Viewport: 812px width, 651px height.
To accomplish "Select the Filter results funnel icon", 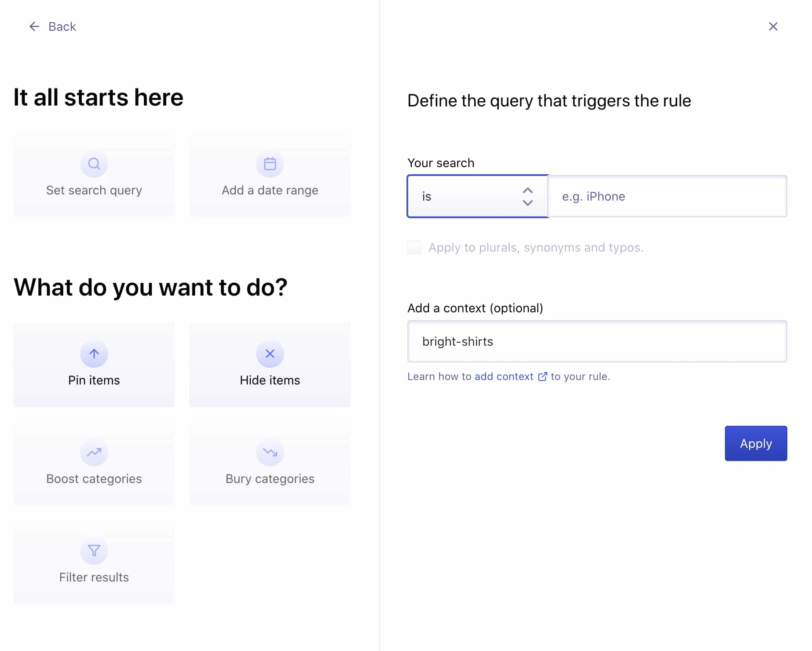I will (x=94, y=551).
